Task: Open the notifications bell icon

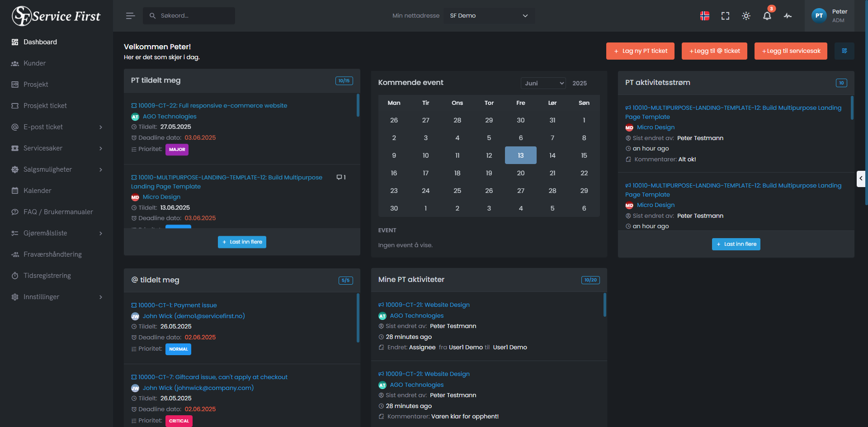Action: [x=767, y=16]
